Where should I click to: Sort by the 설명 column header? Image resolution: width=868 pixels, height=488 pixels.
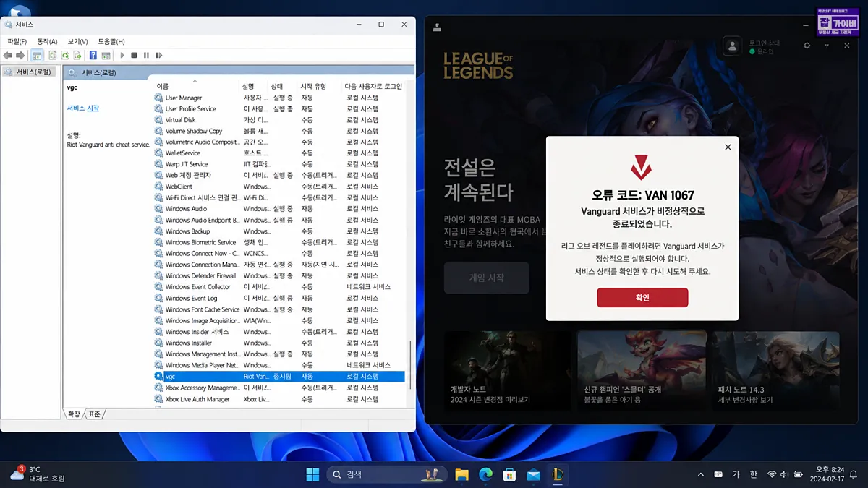pos(253,86)
